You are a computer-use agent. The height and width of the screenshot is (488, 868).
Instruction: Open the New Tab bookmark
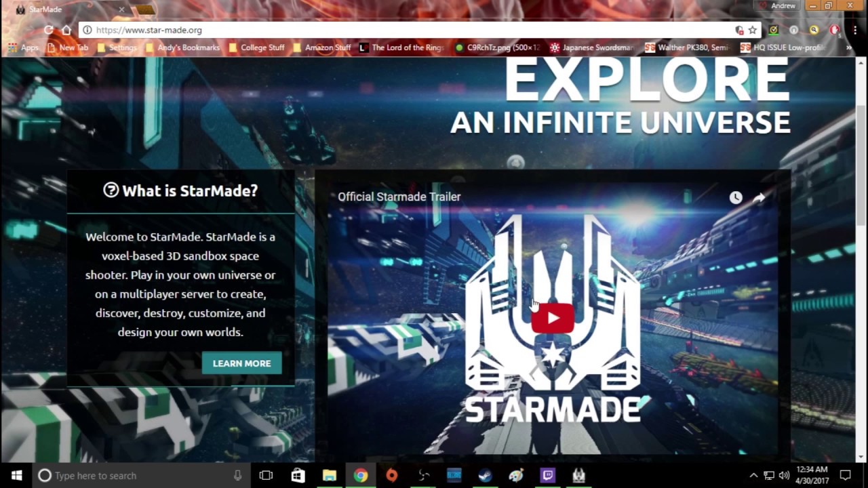pos(68,47)
